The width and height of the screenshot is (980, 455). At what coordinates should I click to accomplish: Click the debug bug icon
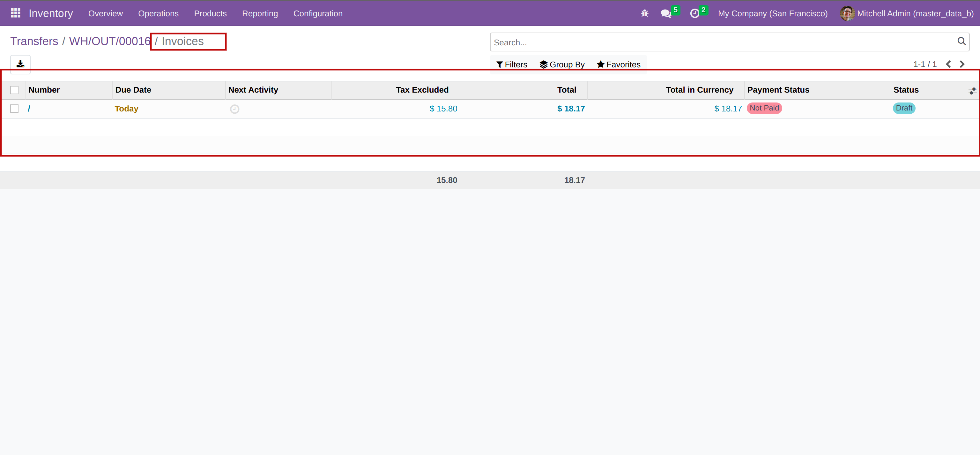click(644, 13)
